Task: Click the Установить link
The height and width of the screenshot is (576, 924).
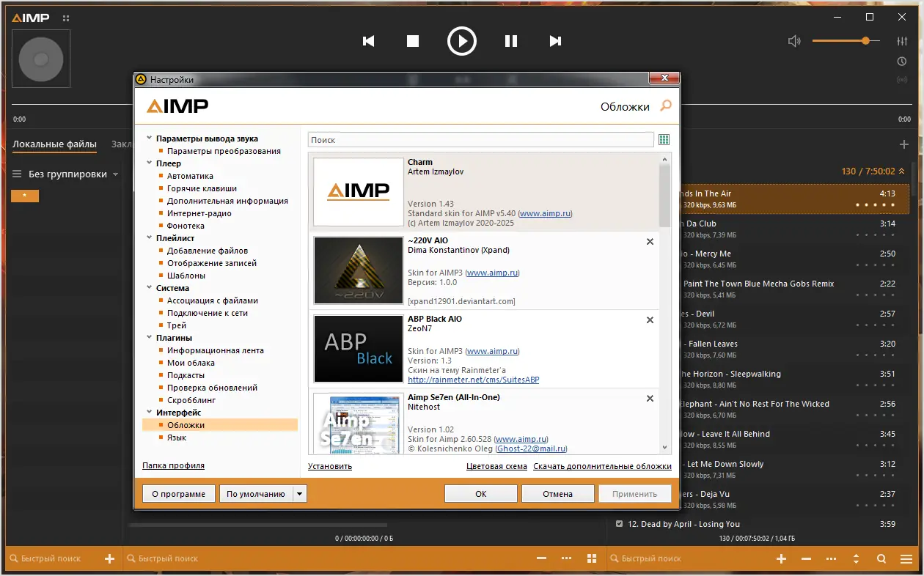Action: 330,466
